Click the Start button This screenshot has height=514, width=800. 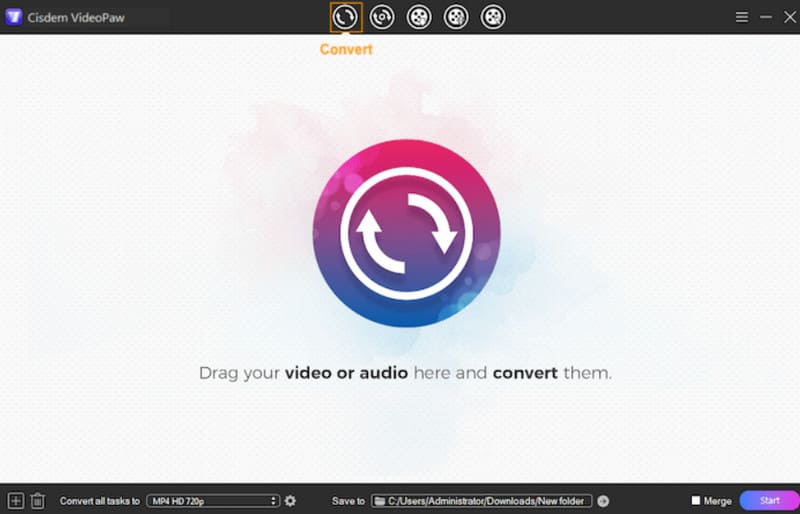pos(769,500)
